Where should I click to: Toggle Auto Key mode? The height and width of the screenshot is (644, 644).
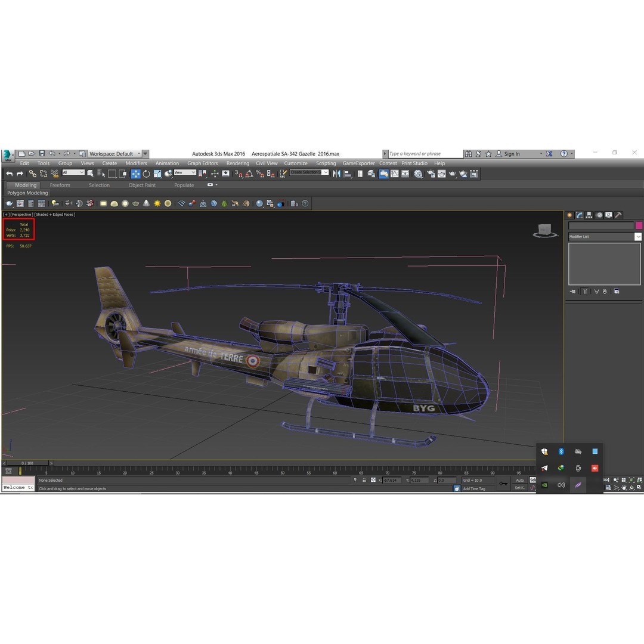[519, 480]
